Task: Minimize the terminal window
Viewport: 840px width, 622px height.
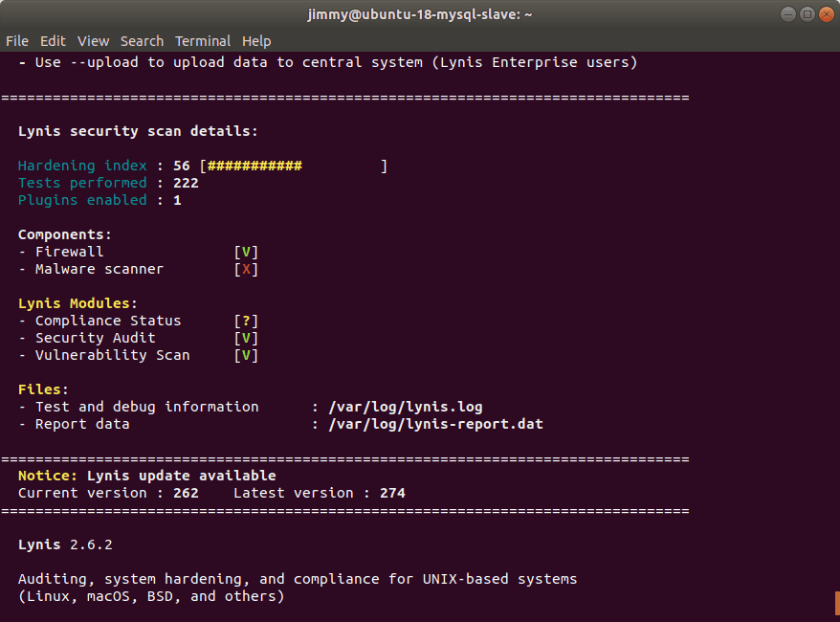Action: pyautogui.click(x=788, y=14)
